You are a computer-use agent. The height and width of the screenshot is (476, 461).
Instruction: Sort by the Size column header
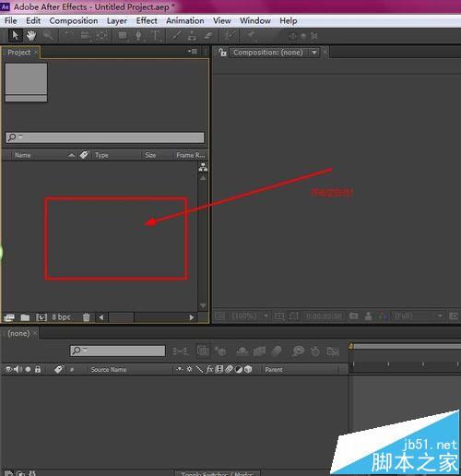point(150,155)
